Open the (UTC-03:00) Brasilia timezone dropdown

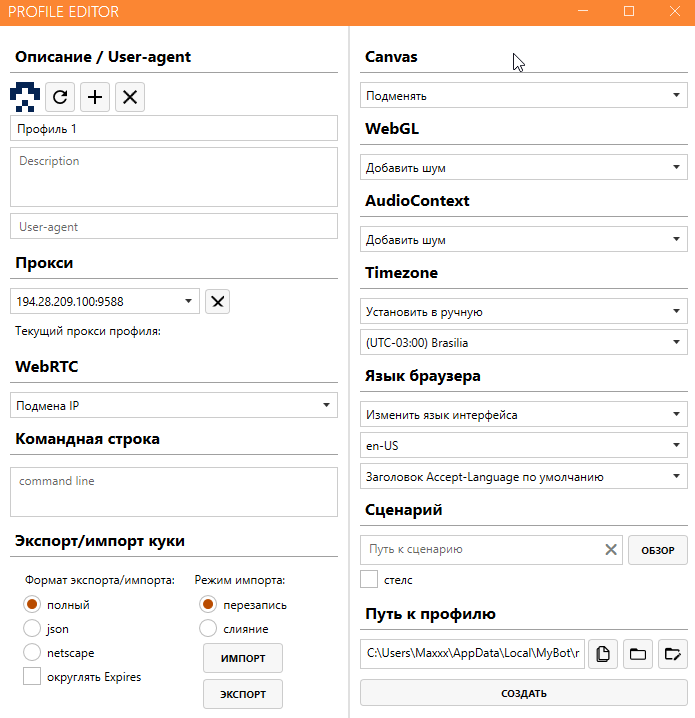pyautogui.click(x=524, y=342)
